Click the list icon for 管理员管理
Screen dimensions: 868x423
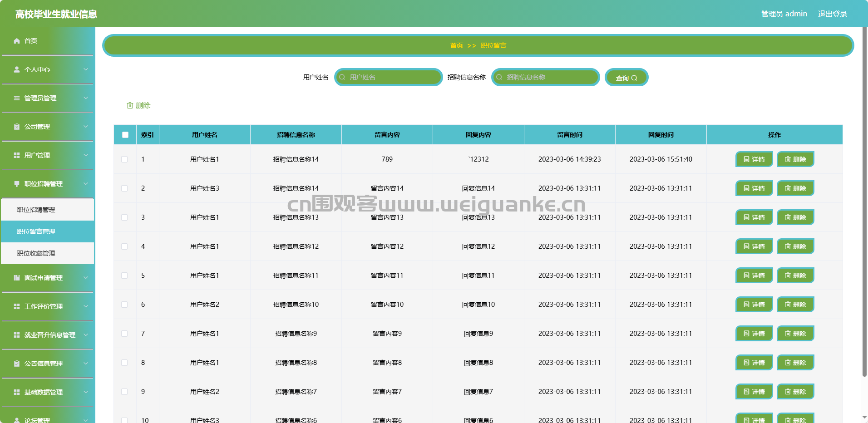pyautogui.click(x=17, y=98)
